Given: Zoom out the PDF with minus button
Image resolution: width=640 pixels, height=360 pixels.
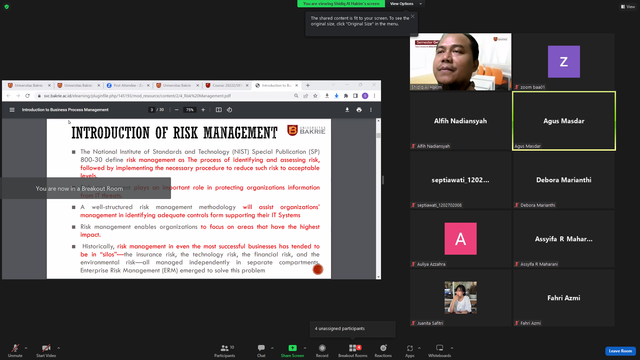Looking at the screenshot, I should click(177, 110).
